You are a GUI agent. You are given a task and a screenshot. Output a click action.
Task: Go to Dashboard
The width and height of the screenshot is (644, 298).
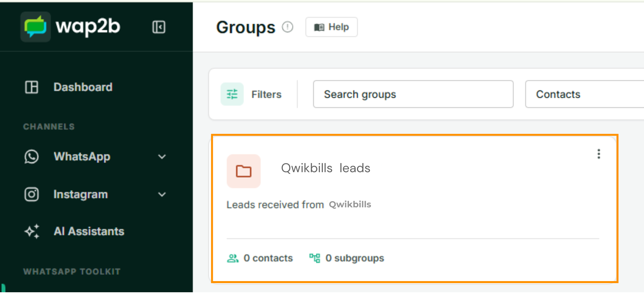point(83,87)
